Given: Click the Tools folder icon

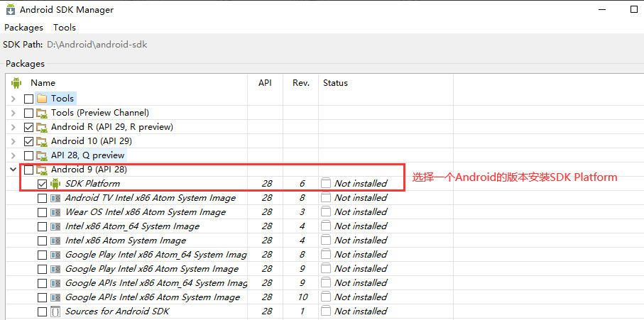Looking at the screenshot, I should click(x=41, y=99).
